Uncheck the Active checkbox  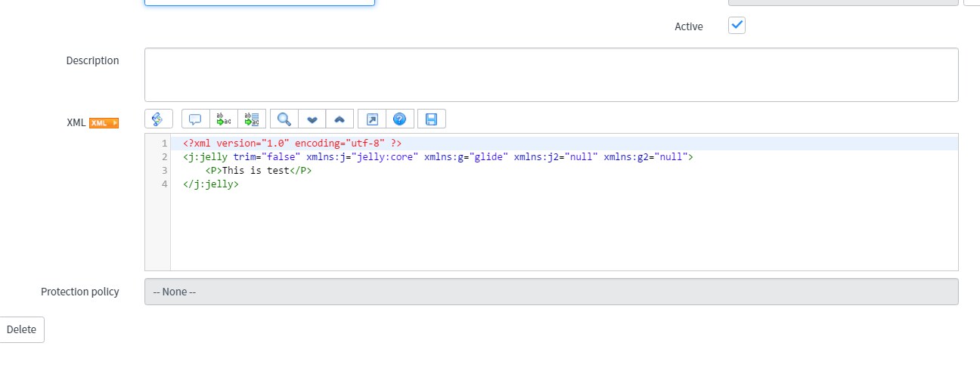tap(737, 26)
